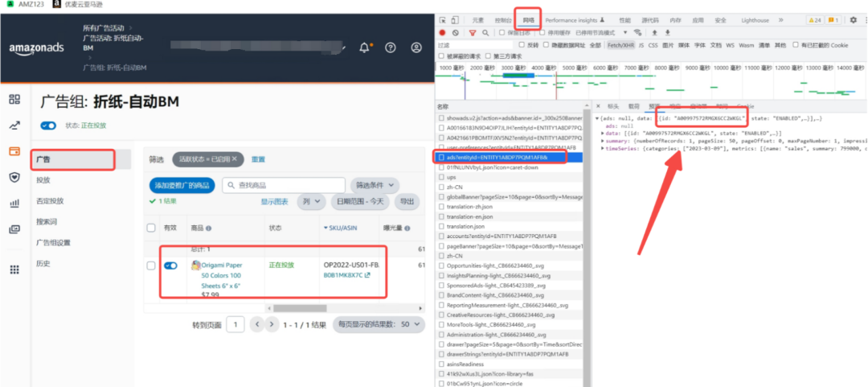Screen dimensions: 868x387
Task: Open the 列 columns dropdown
Action: (x=311, y=201)
